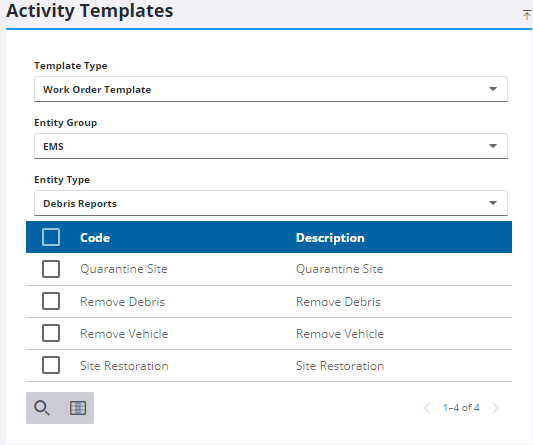Toggle the select-all checkbox in the table header

51,237
